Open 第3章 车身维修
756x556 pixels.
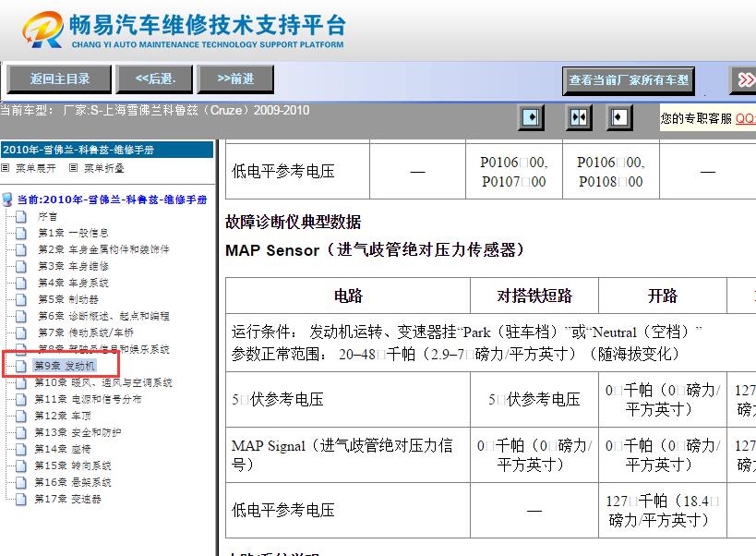pyautogui.click(x=73, y=266)
